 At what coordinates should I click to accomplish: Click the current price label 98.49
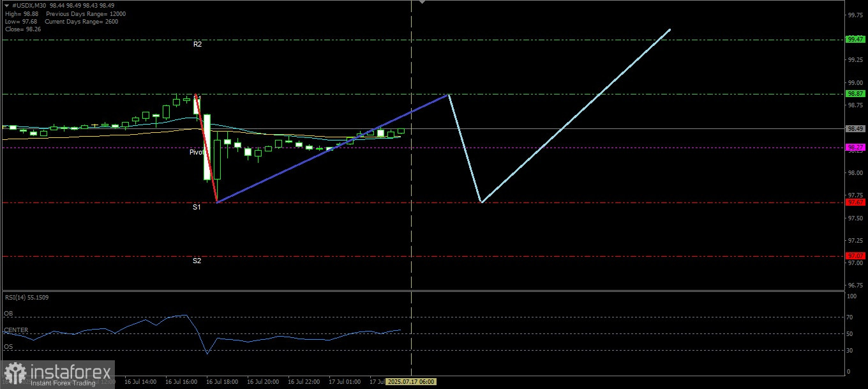pos(855,128)
